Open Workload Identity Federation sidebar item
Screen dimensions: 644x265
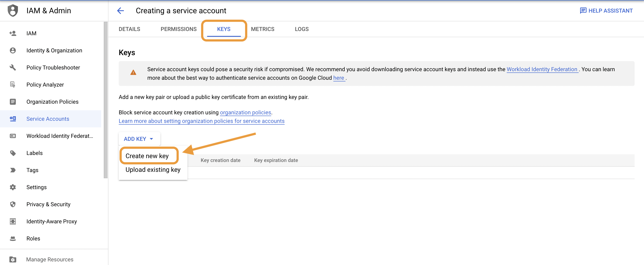coord(51,136)
